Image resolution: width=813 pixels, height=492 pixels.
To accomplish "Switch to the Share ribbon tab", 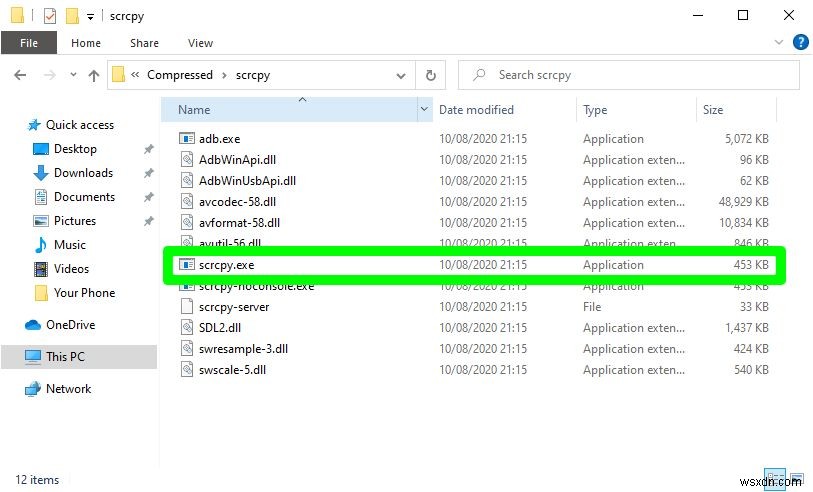I will pyautogui.click(x=144, y=43).
